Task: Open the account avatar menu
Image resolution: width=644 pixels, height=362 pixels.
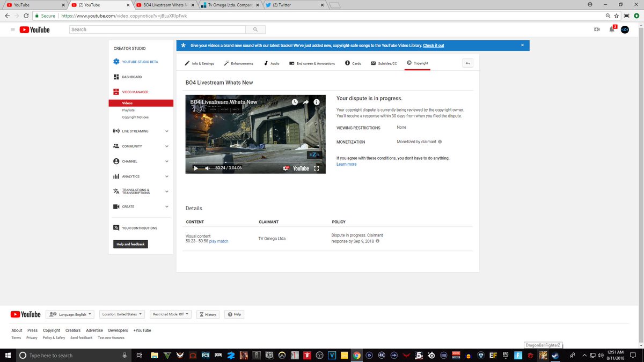Action: click(625, 29)
